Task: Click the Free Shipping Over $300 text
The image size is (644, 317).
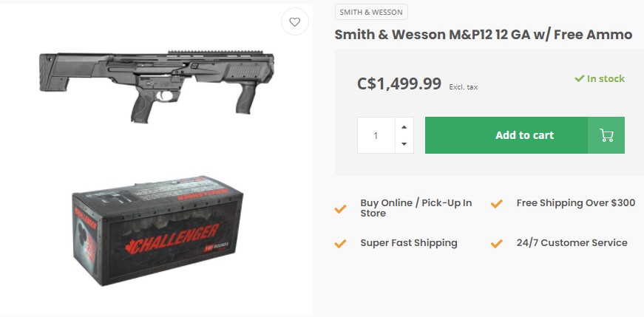Action: 575,203
